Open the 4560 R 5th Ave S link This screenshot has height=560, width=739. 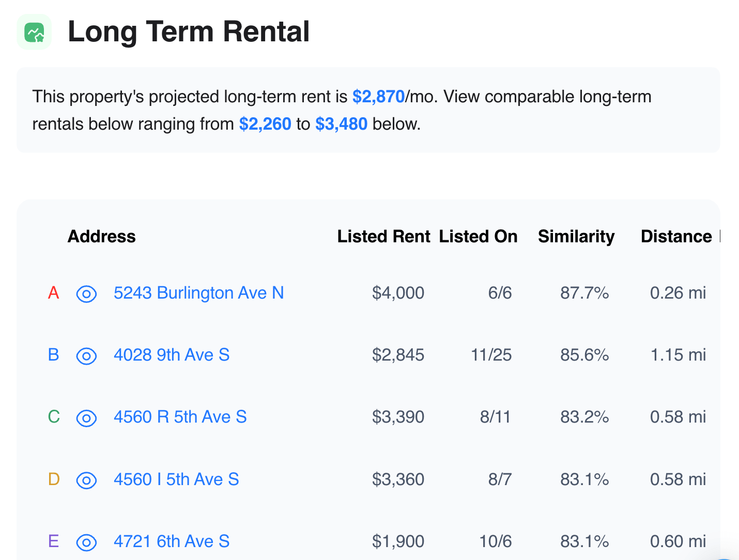(180, 417)
